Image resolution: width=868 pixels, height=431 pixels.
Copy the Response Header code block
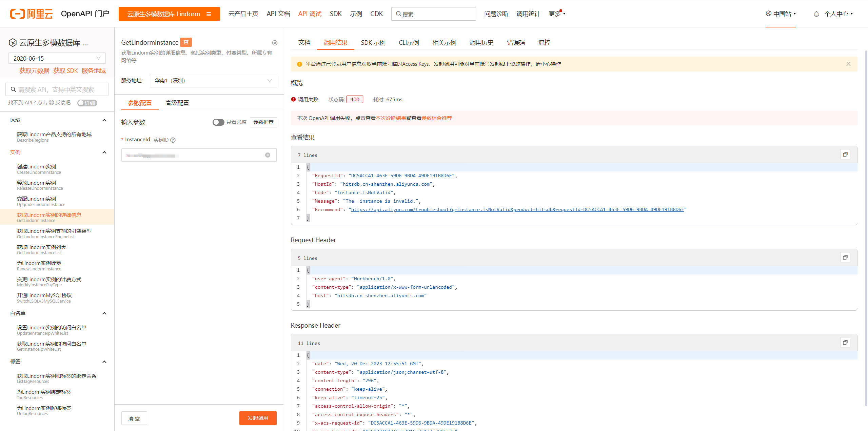pos(845,343)
